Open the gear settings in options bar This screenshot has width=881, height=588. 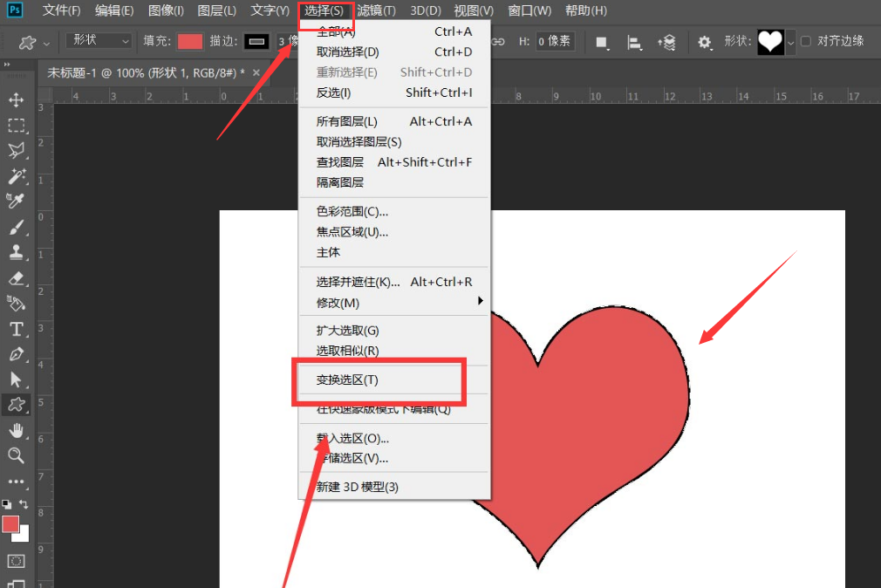pos(704,42)
